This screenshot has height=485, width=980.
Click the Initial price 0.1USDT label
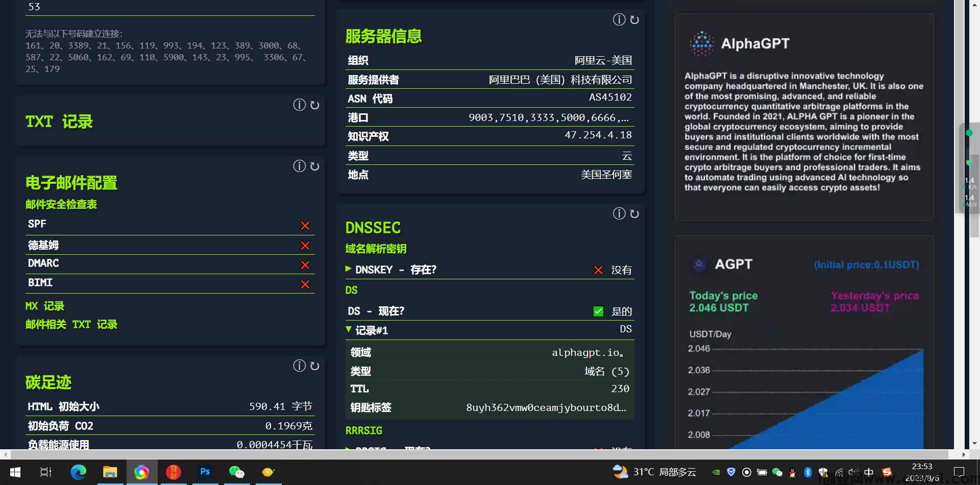[866, 265]
